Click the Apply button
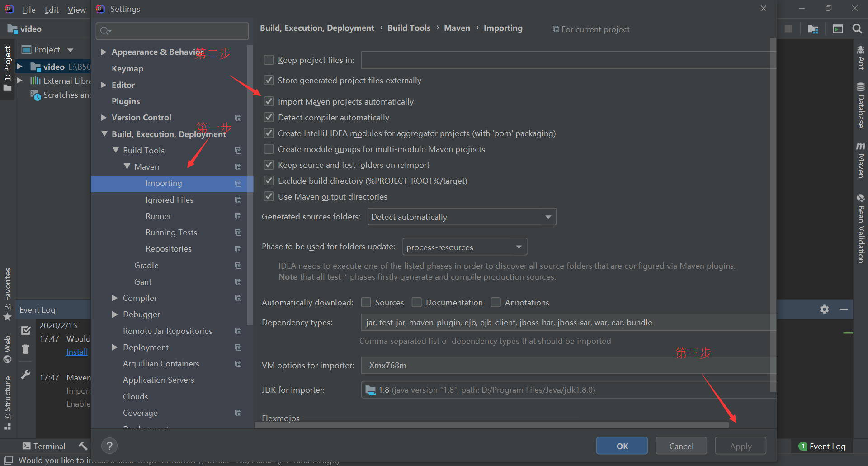 click(x=741, y=446)
